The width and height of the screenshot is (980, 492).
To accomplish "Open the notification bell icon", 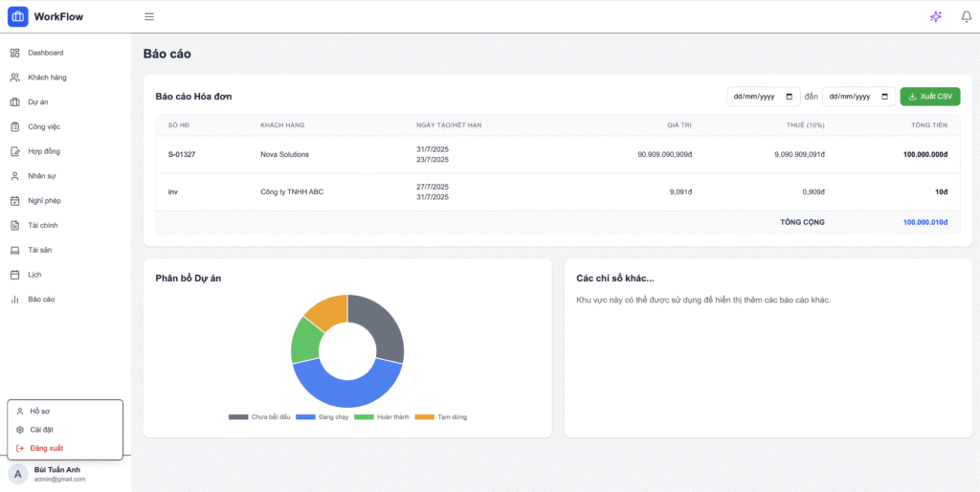I will point(966,16).
